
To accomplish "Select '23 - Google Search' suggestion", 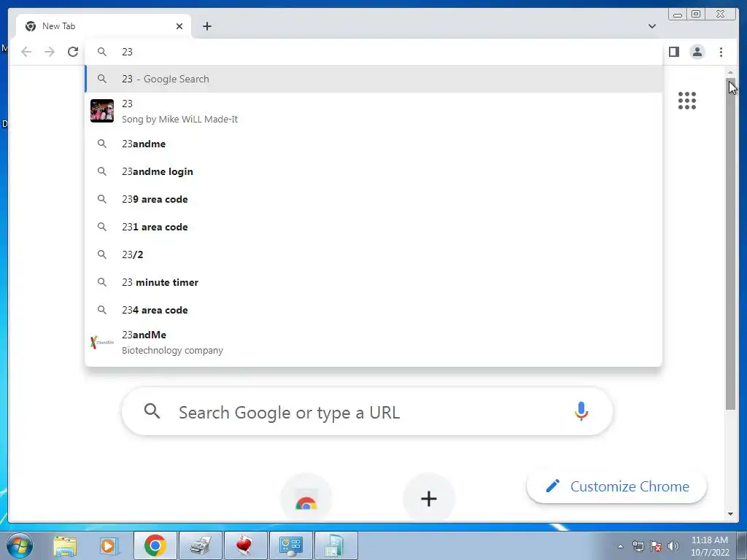I will point(373,79).
